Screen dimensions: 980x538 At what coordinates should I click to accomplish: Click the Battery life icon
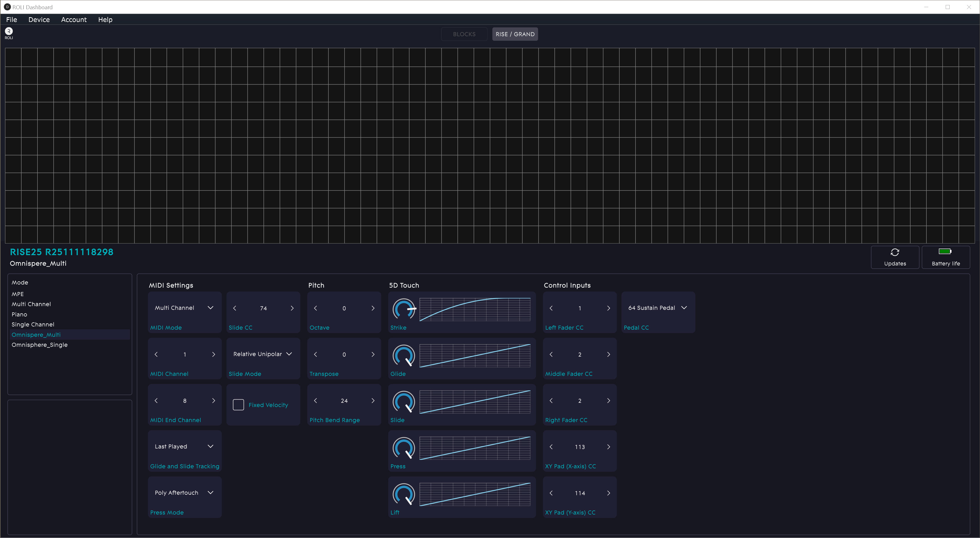click(945, 251)
